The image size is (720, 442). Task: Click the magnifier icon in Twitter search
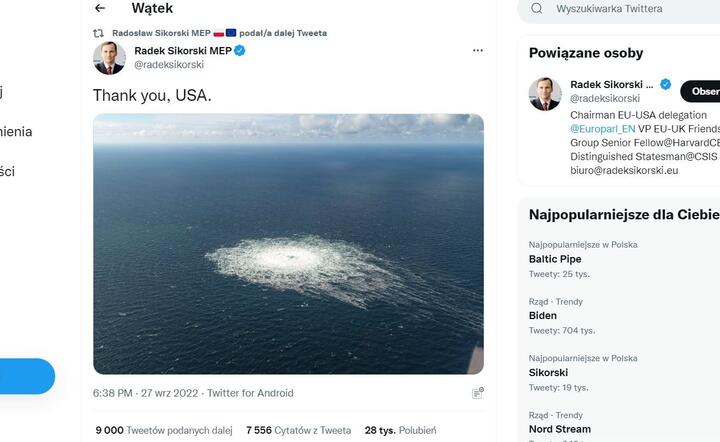coord(537,9)
